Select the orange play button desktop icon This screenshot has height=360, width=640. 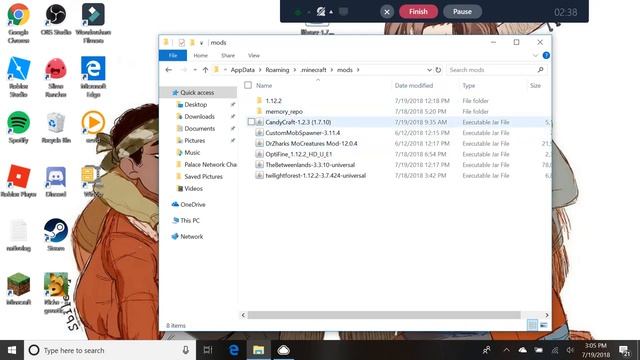coord(93,126)
